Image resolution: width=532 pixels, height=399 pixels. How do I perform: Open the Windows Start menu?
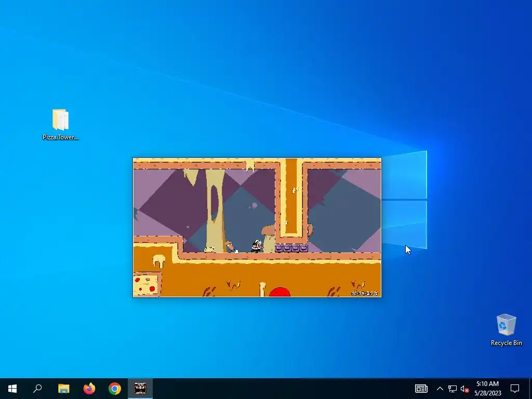coord(12,389)
